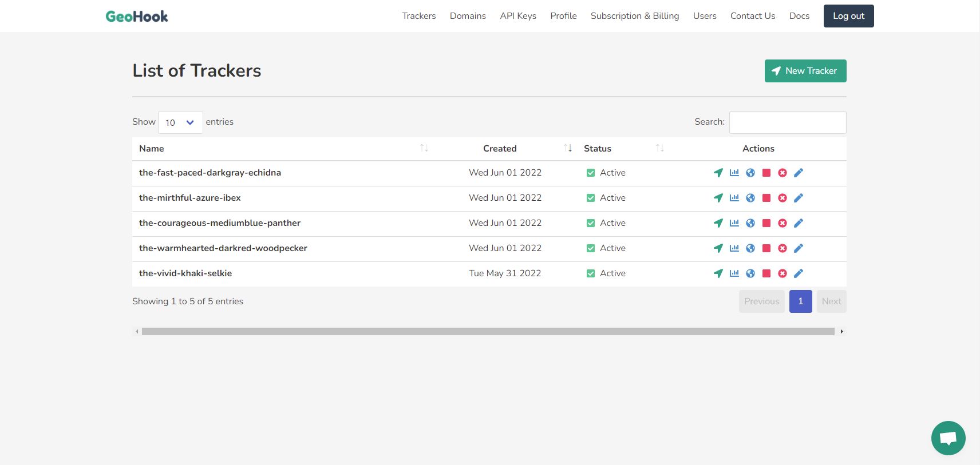
Task: Click Active checkbox for the-courageous-mediumblue-panther
Action: (x=591, y=223)
